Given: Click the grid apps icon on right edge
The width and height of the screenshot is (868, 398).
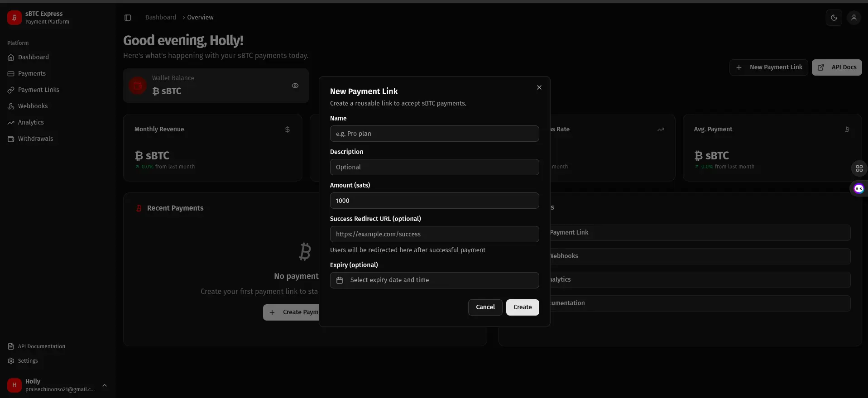Looking at the screenshot, I should [859, 169].
